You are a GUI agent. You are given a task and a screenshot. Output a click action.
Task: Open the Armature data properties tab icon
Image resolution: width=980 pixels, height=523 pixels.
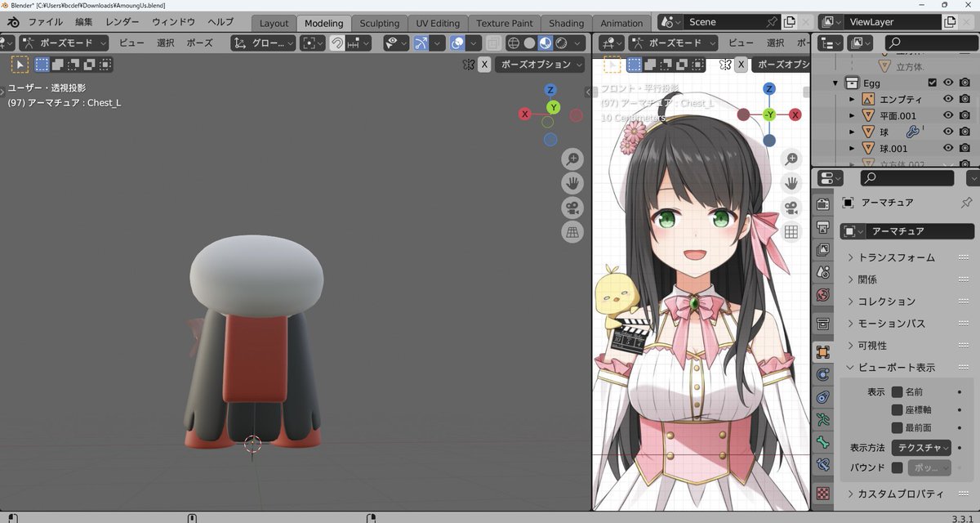[823, 420]
